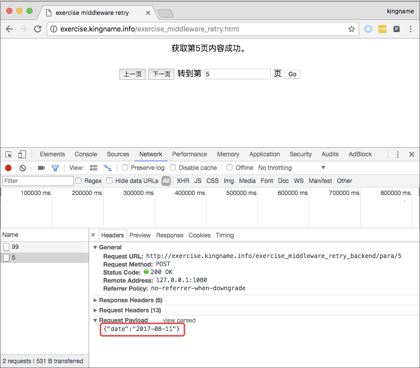Image resolution: width=420 pixels, height=368 pixels.
Task: Switch to the Elements panel
Action: (52, 154)
